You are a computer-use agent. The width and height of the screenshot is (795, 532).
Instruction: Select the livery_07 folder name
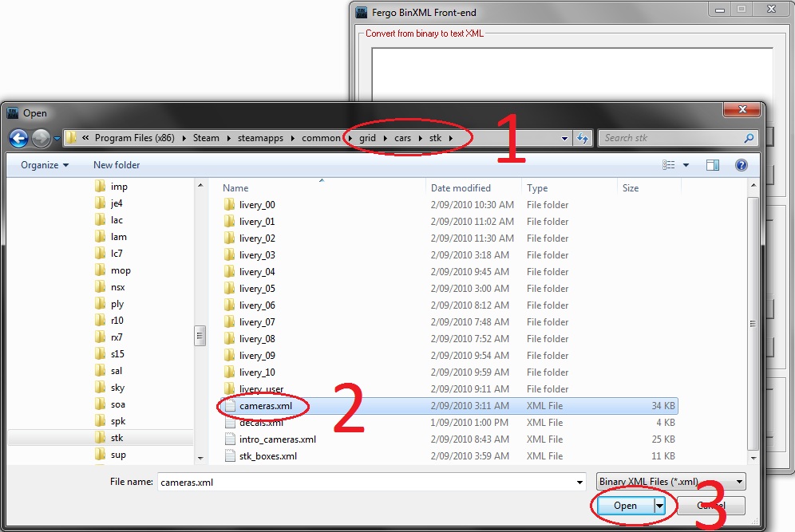[257, 321]
